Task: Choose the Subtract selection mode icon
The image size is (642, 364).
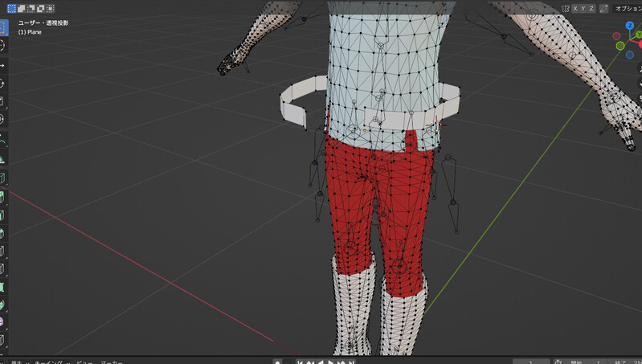Action: click(31, 8)
